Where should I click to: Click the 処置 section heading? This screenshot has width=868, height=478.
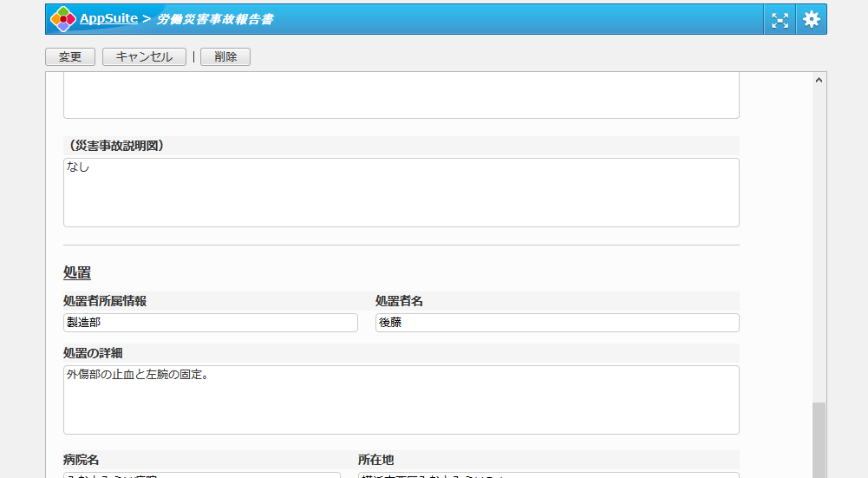[x=77, y=272]
